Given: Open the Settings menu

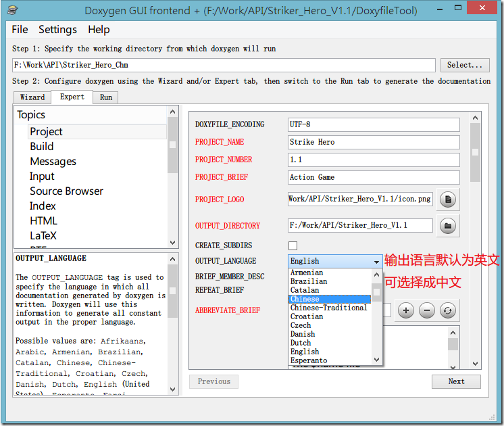Looking at the screenshot, I should point(58,30).
